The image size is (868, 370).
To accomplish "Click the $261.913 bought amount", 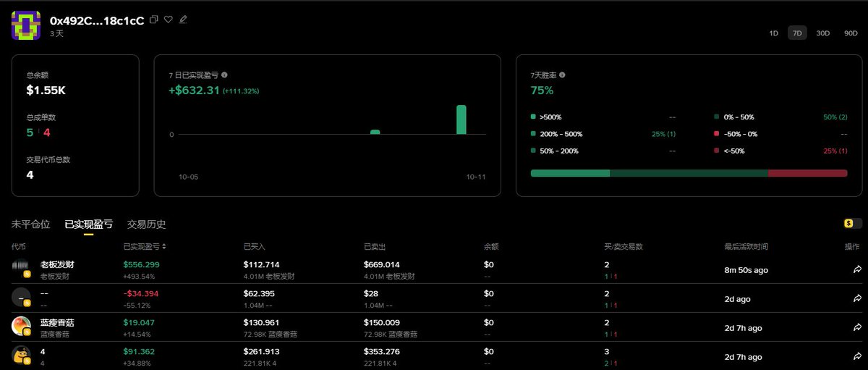I will 262,351.
